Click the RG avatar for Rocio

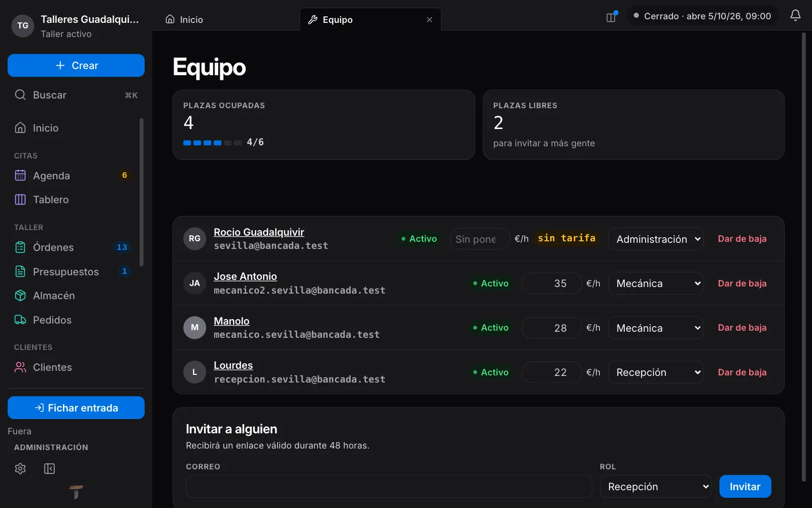pyautogui.click(x=195, y=239)
